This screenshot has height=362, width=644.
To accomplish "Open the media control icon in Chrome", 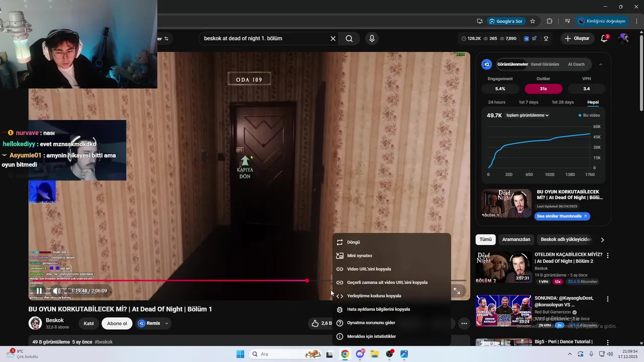I will pos(568,21).
